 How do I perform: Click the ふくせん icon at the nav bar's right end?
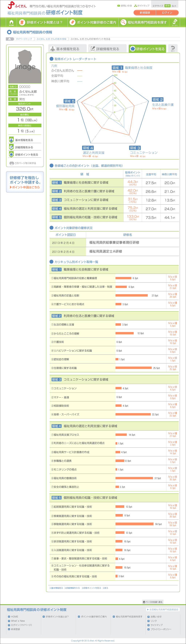[175, 22]
